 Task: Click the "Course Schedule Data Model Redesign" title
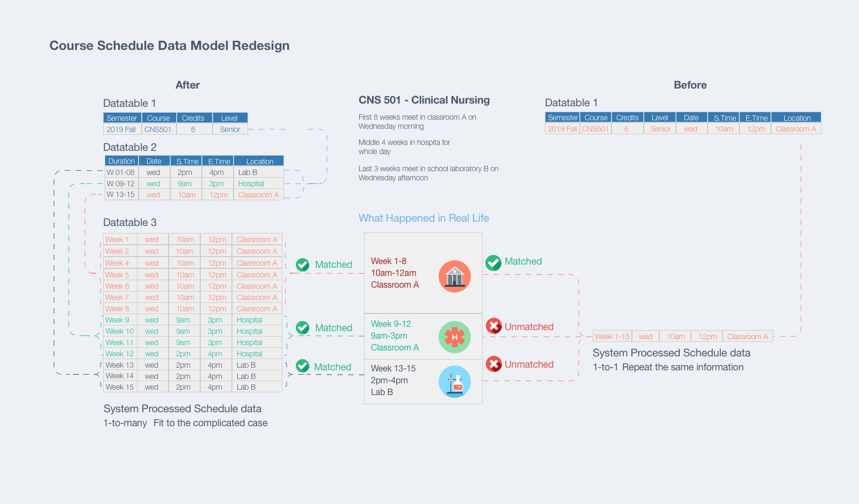(170, 46)
